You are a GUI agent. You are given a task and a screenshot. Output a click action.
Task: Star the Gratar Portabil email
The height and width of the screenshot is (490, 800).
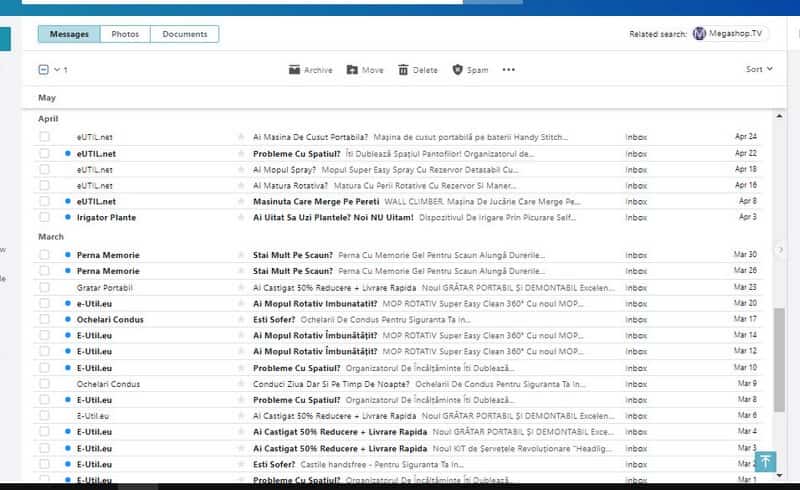(240, 287)
